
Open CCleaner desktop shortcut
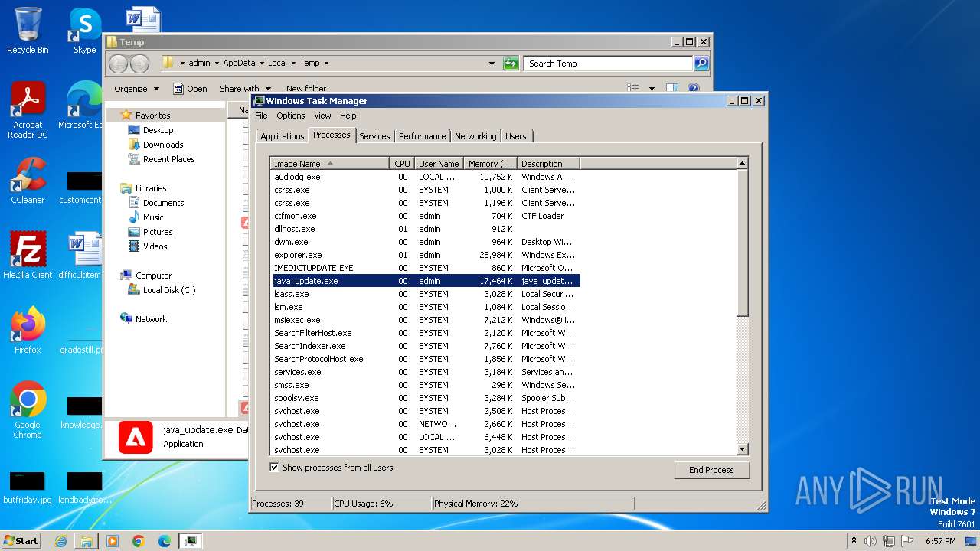coord(28,181)
